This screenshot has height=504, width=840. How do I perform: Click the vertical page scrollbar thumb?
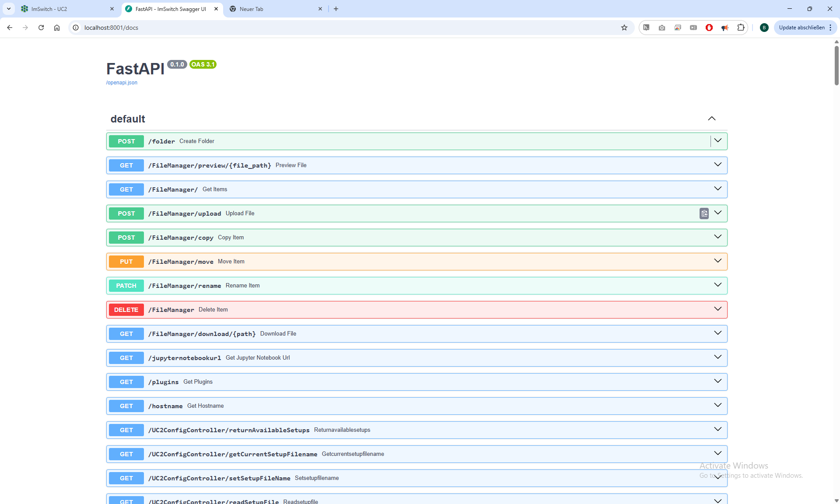tap(836, 65)
